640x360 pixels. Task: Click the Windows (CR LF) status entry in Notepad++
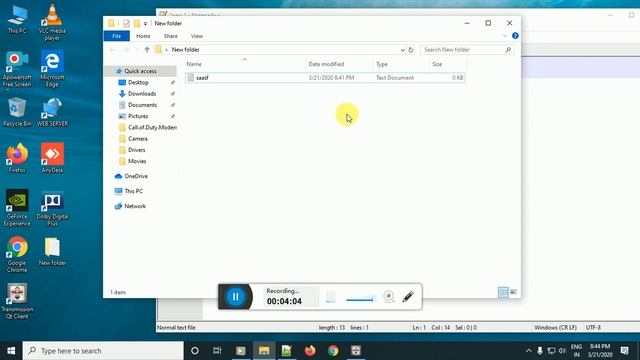[x=556, y=327]
